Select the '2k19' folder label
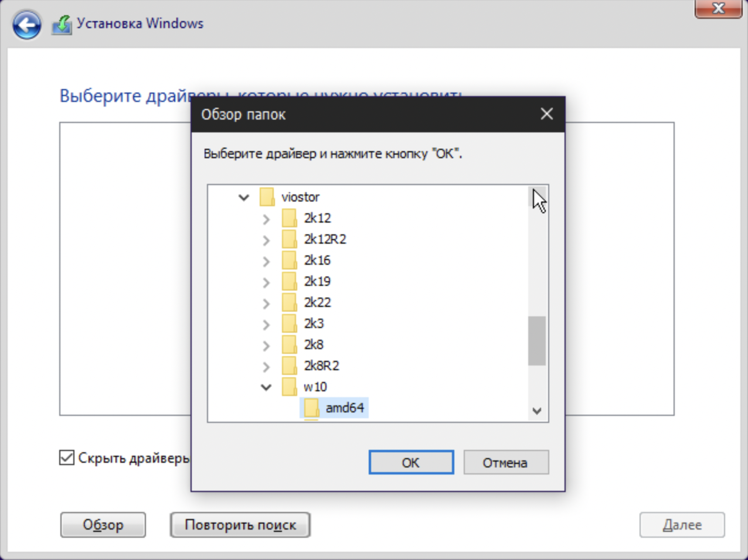Image resolution: width=748 pixels, height=560 pixels. point(317,281)
